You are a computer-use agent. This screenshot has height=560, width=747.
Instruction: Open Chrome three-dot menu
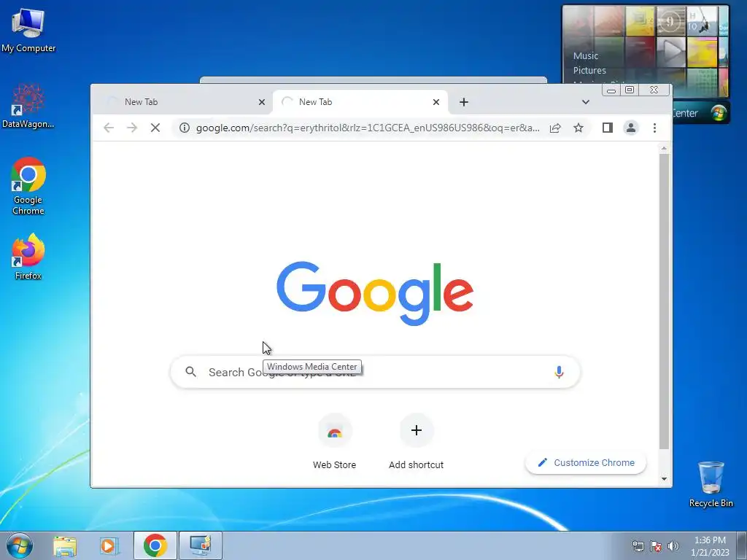pos(654,128)
